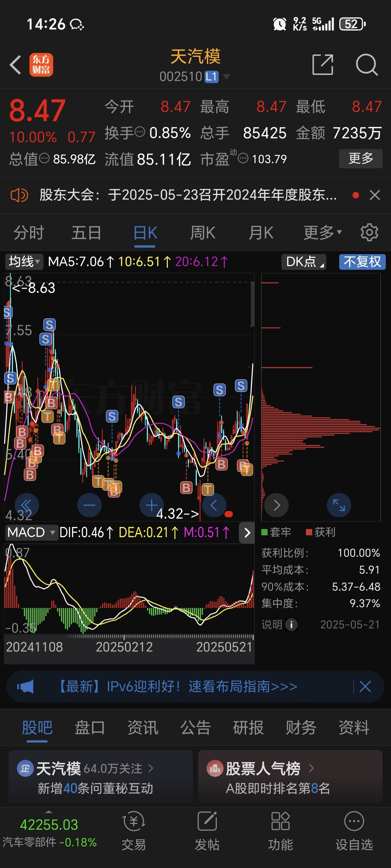Open the 均线 indicator dropdown
Screen dimensions: 391x868
coord(24,262)
